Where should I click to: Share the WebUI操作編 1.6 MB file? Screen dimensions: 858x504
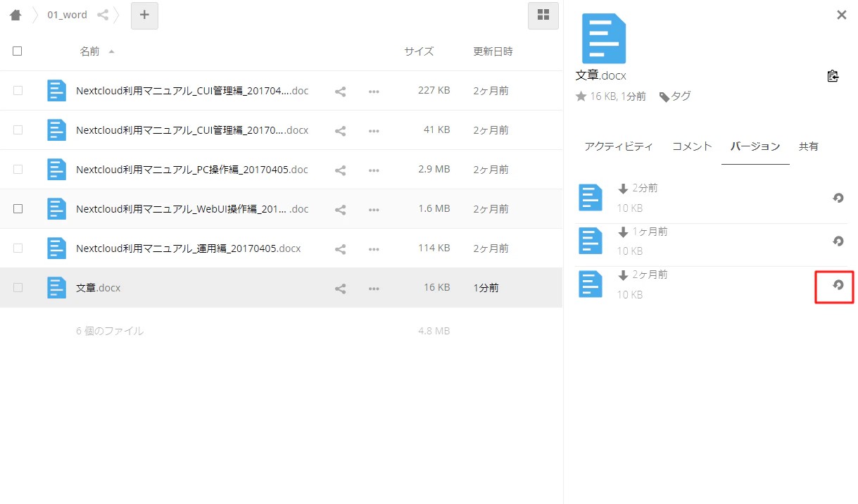pos(340,209)
